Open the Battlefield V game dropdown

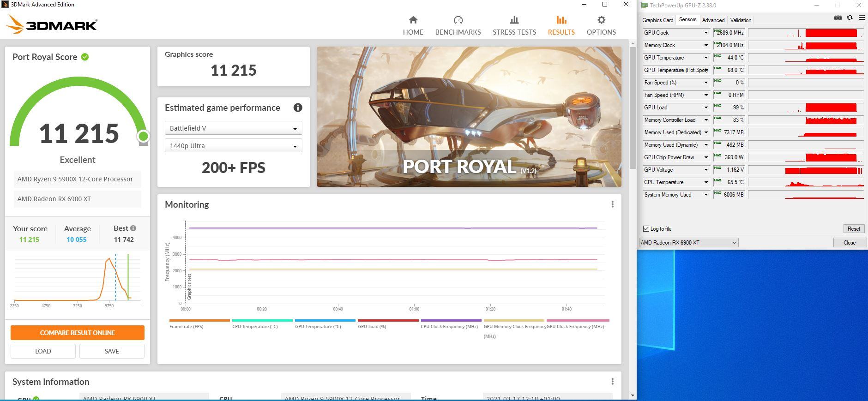(234, 128)
